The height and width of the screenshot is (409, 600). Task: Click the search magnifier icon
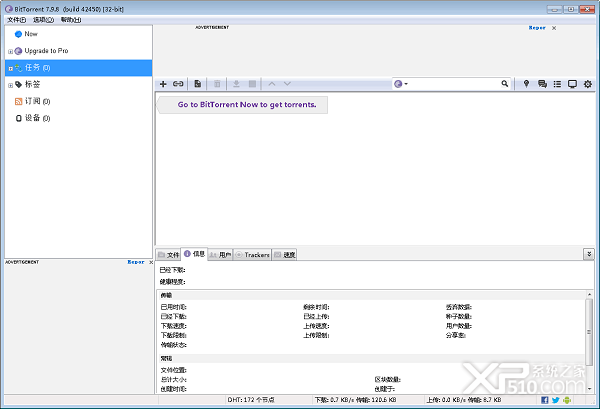point(505,83)
